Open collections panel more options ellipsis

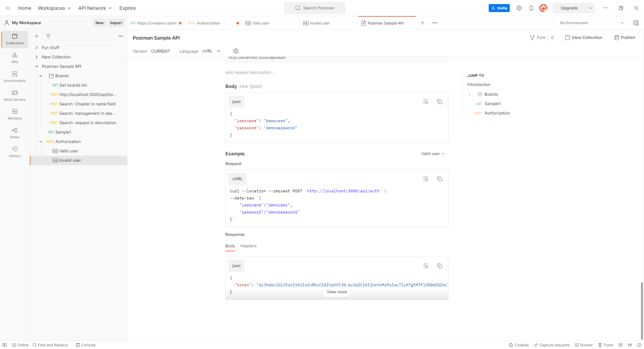(121, 36)
